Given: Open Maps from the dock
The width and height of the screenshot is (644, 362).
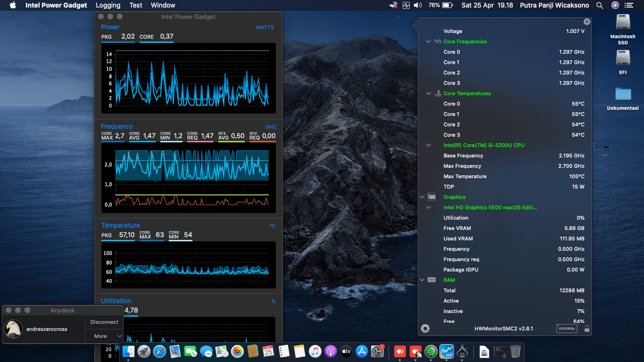Looking at the screenshot, I should [222, 351].
